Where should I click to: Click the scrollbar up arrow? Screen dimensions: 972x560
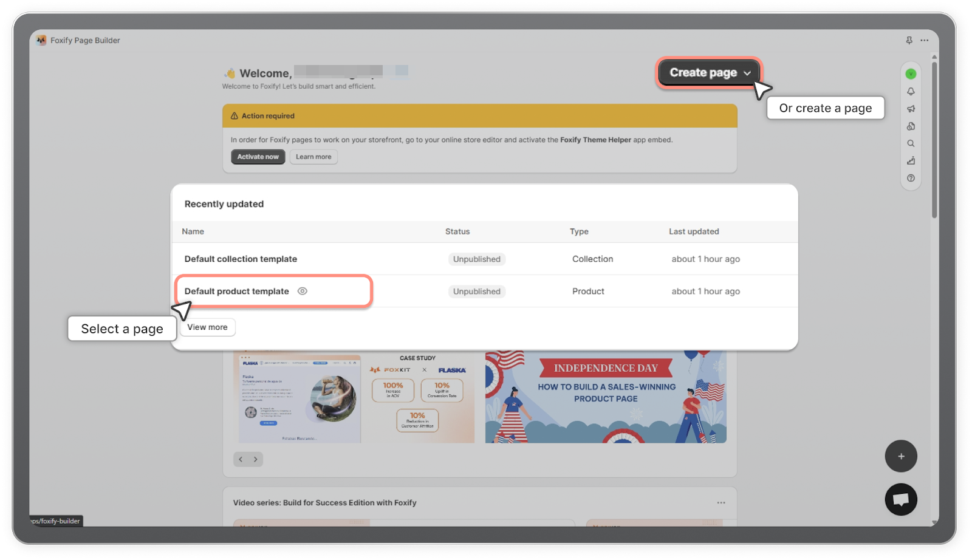[934, 56]
